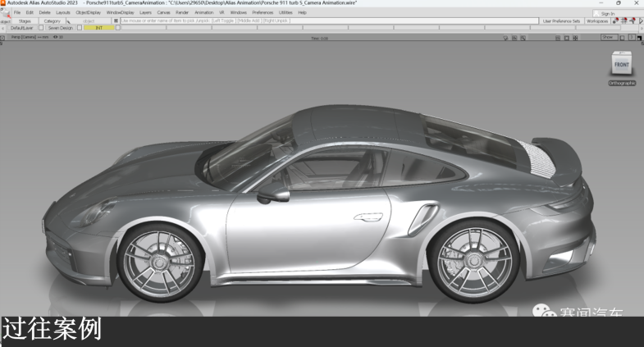This screenshot has width=644, height=347.
Task: Open the Workspaces dropdown
Action: pos(597,21)
